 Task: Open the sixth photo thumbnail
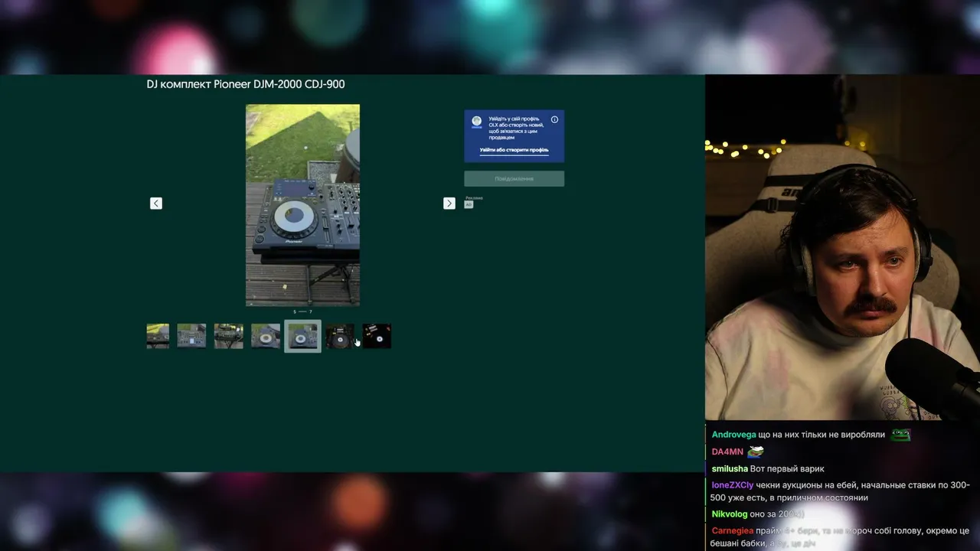(x=340, y=336)
